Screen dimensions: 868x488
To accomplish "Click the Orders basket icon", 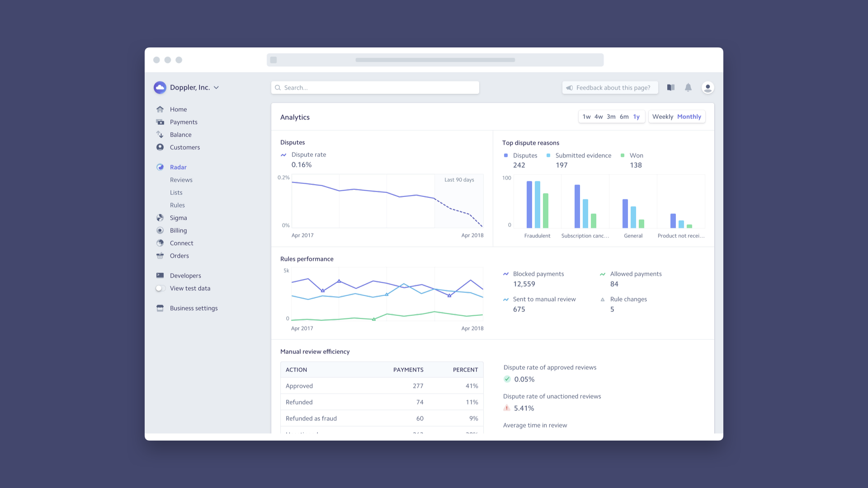I will click(160, 256).
